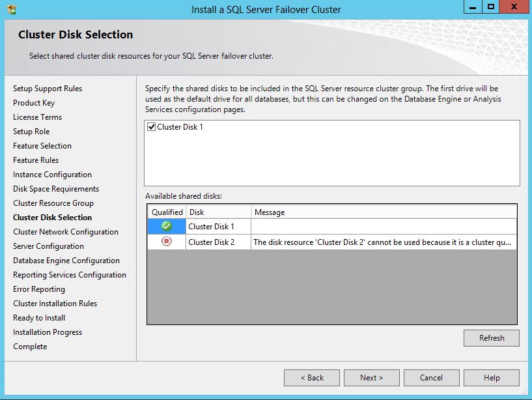
Task: Select the Server Configuration step
Action: tap(48, 246)
